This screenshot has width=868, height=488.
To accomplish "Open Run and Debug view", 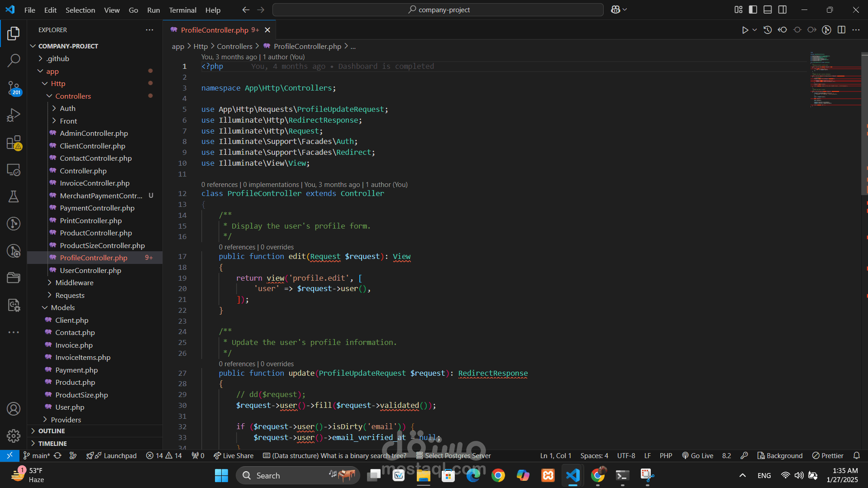I will click(14, 115).
